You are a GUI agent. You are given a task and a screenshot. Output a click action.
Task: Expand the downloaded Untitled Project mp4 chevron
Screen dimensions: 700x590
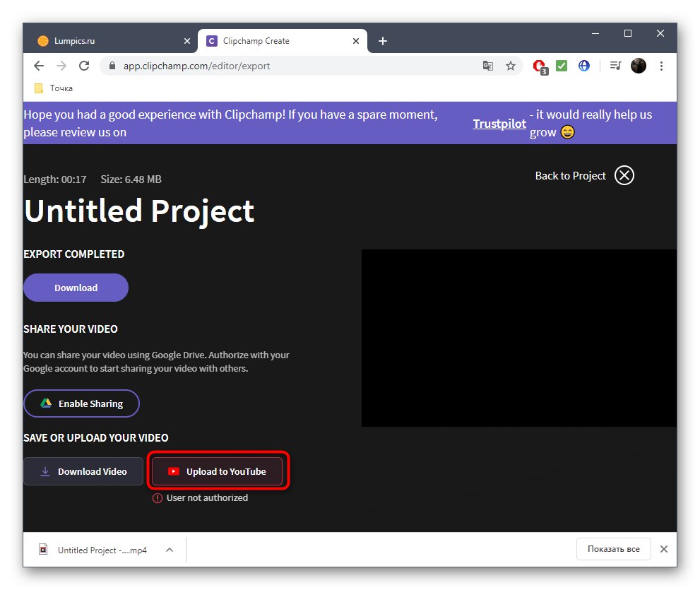pyautogui.click(x=169, y=549)
